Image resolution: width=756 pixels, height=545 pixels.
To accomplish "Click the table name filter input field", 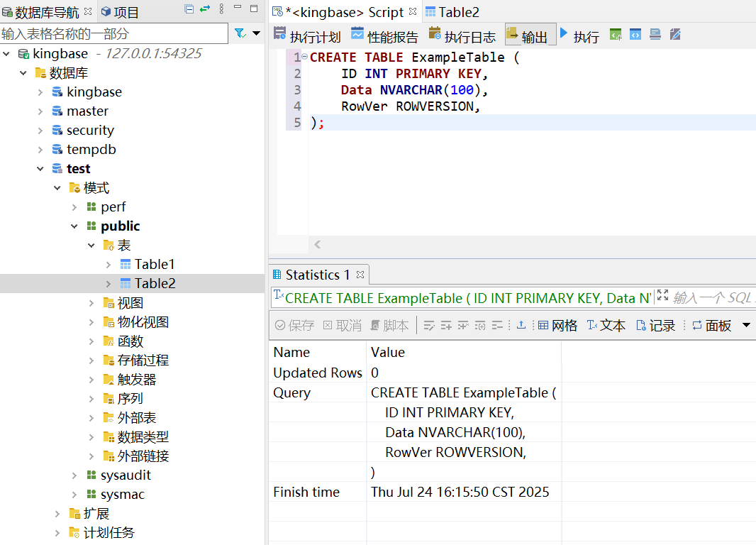I will coord(113,33).
